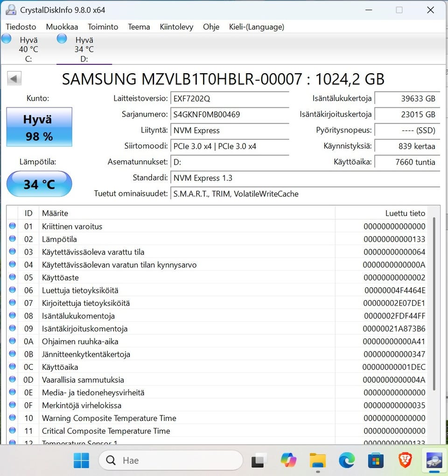Click the status dot for Käytettävissäoleva varattu tila

pos(12,251)
